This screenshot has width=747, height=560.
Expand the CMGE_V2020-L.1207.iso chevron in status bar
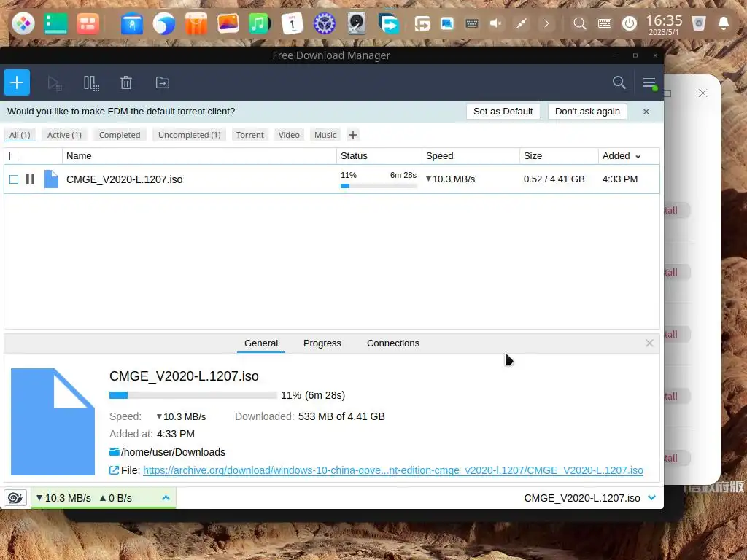click(651, 497)
